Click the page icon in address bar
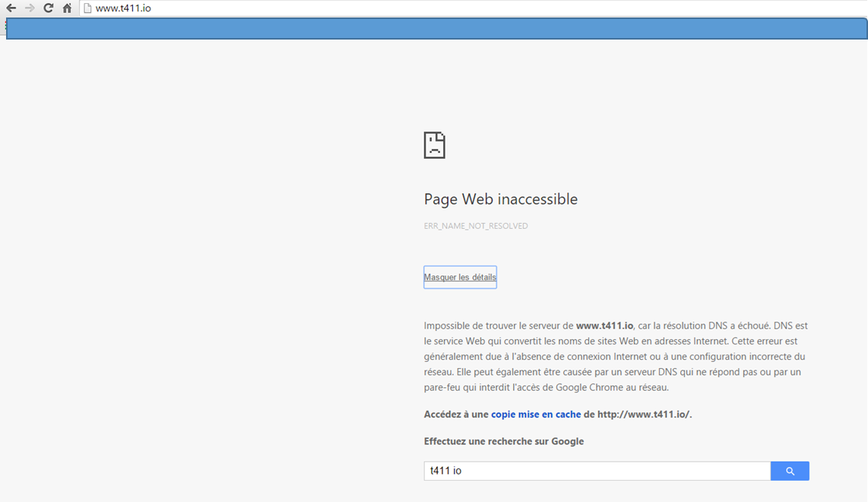 pos(87,8)
